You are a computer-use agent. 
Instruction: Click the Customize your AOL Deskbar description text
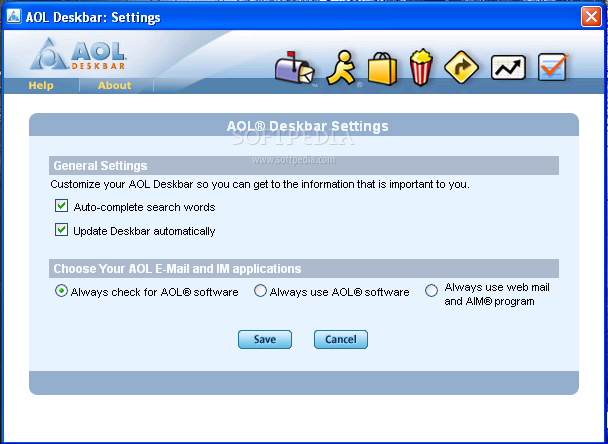tap(260, 184)
